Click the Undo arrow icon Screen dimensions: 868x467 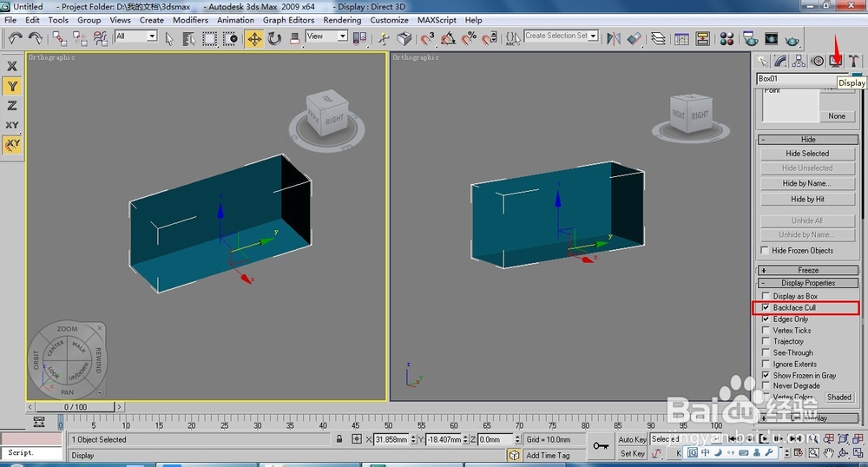(15, 38)
